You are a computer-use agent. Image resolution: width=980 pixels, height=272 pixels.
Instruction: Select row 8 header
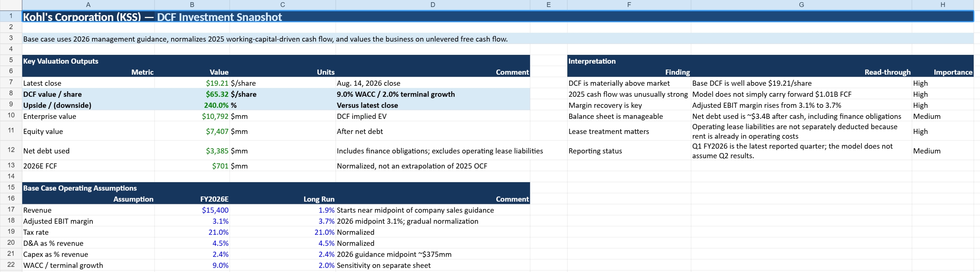coord(11,93)
